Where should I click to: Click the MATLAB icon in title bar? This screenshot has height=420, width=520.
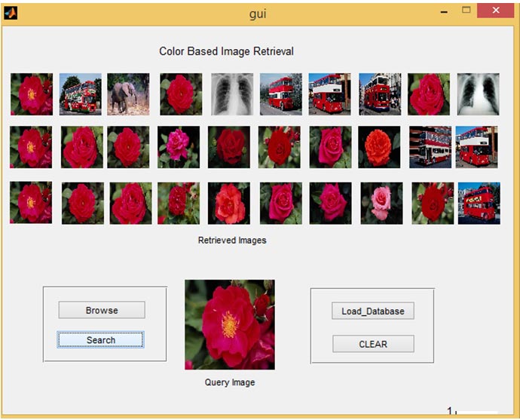11,13
